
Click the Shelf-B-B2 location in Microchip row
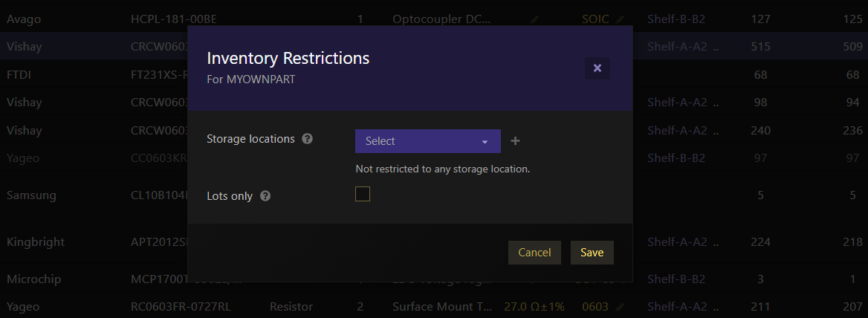tap(676, 279)
